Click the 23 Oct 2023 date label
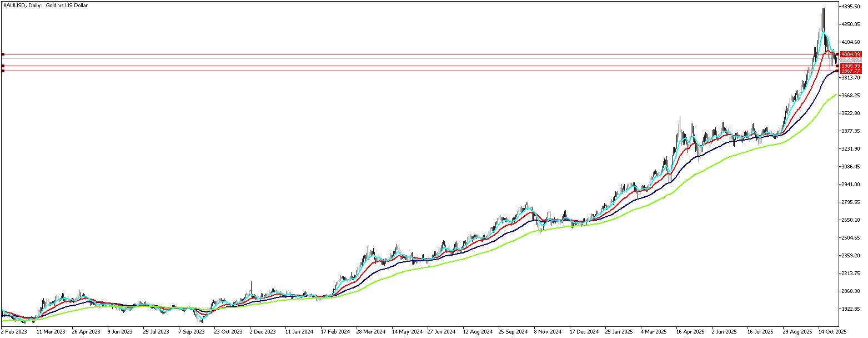868x338 pixels. coord(228,331)
